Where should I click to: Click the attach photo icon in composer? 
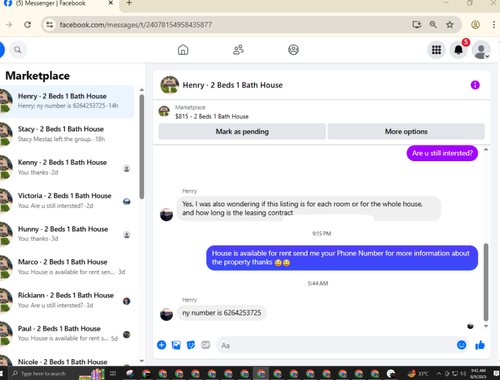click(x=176, y=345)
